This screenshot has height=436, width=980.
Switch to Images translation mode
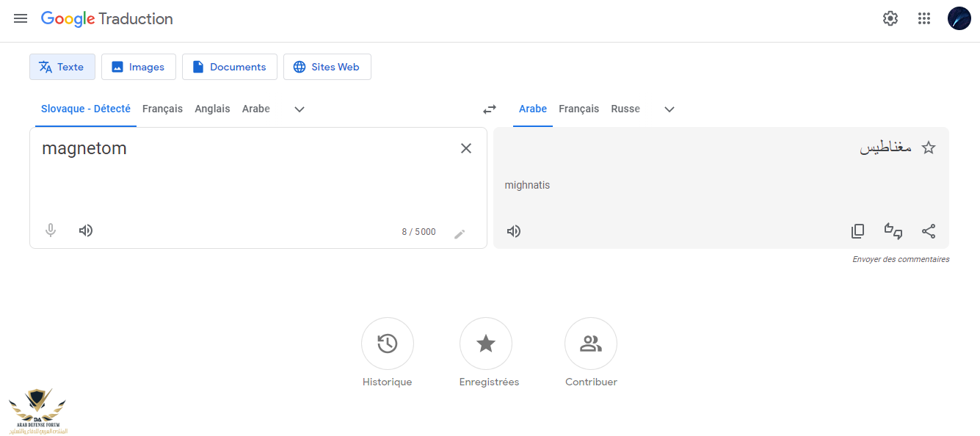pyautogui.click(x=139, y=67)
